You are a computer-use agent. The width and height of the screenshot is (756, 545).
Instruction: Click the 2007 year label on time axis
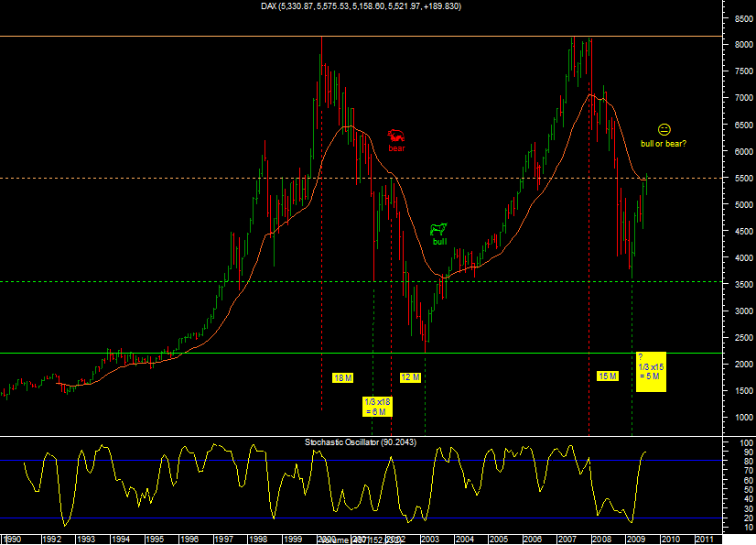[x=567, y=540]
